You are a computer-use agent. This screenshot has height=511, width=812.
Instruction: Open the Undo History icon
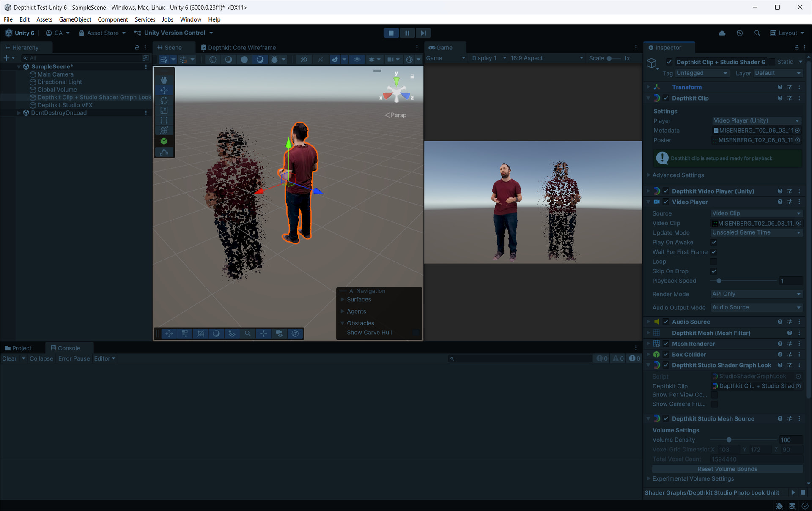[x=739, y=33]
